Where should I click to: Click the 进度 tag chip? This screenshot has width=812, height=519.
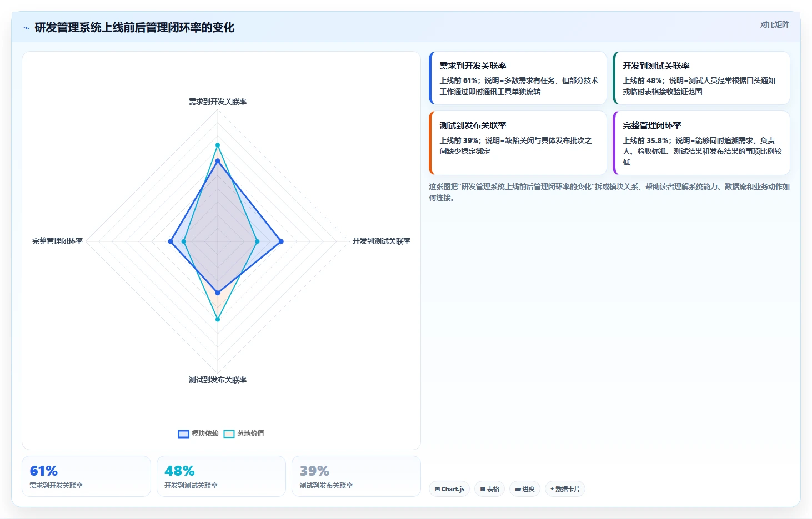click(524, 489)
